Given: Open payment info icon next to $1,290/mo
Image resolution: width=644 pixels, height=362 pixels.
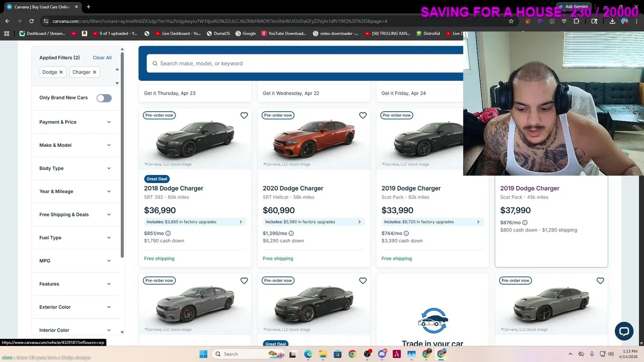Looking at the screenshot, I should coord(291,233).
